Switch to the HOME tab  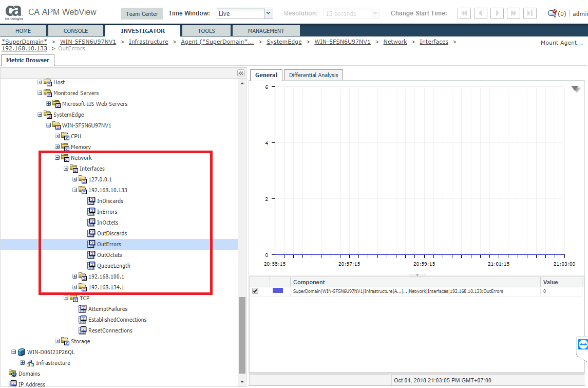(23, 31)
